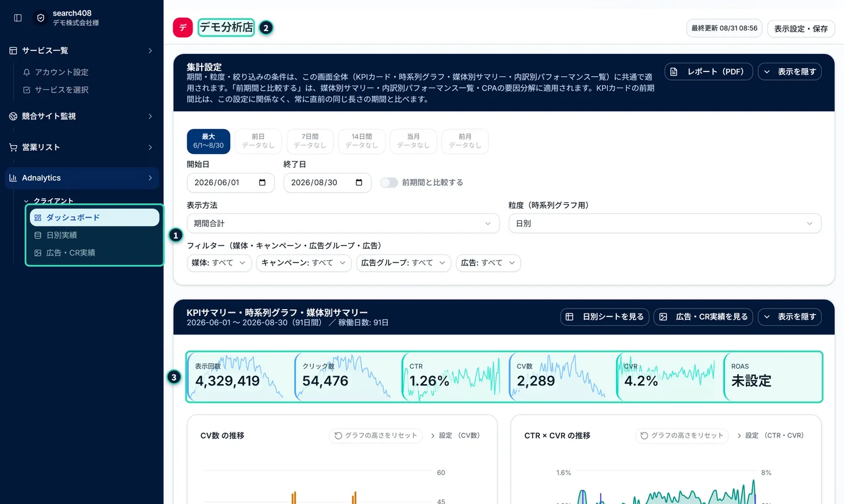Image resolution: width=844 pixels, height=504 pixels.
Task: Select the 前月 period preset
Action: [x=465, y=141]
